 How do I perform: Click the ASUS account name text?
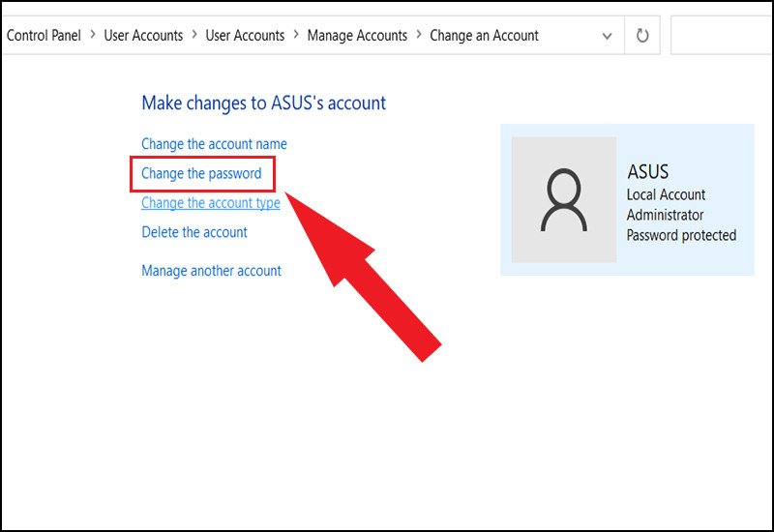coord(647,172)
